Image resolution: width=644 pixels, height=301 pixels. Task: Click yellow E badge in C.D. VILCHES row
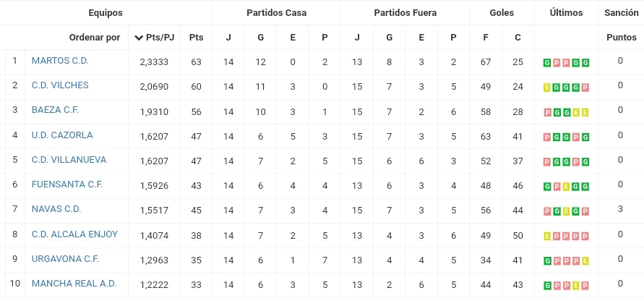(546, 88)
